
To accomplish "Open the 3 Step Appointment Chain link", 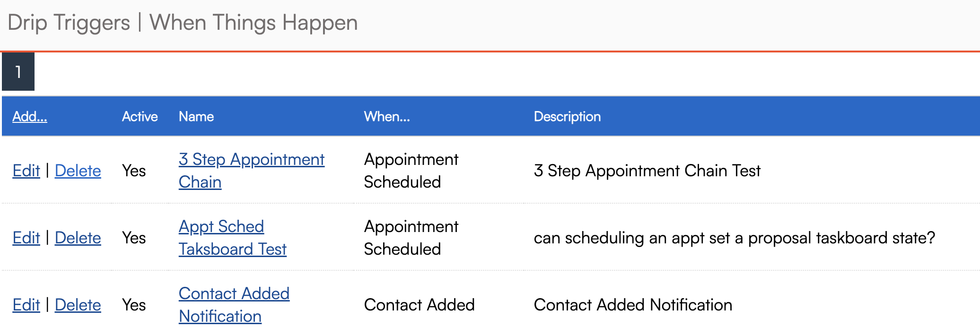I will (251, 160).
